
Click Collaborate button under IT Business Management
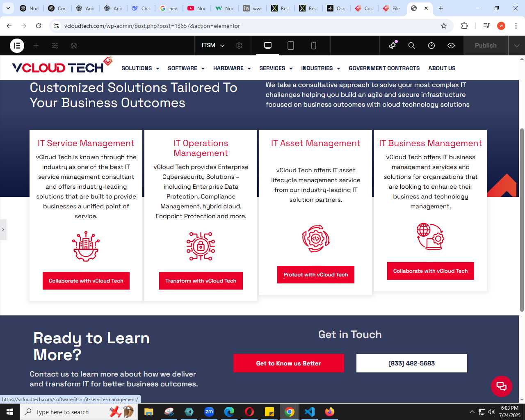[431, 271]
